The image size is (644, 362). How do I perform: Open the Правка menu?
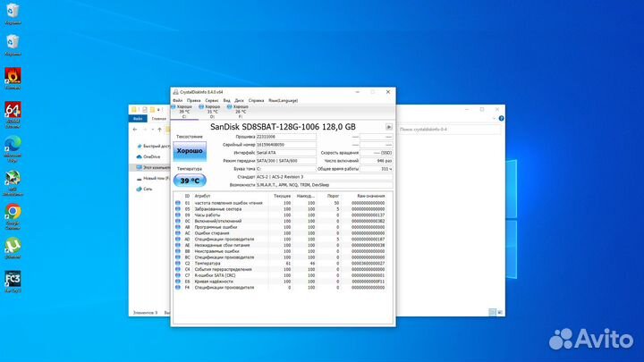193,100
